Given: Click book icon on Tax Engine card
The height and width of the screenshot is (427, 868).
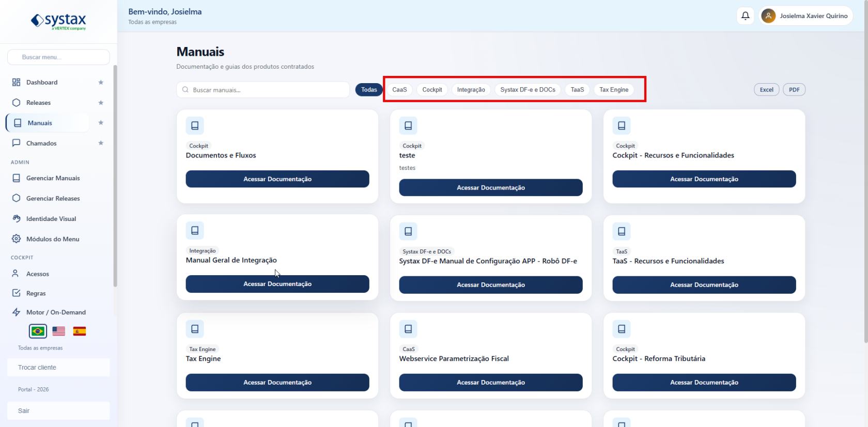Looking at the screenshot, I should tap(195, 329).
